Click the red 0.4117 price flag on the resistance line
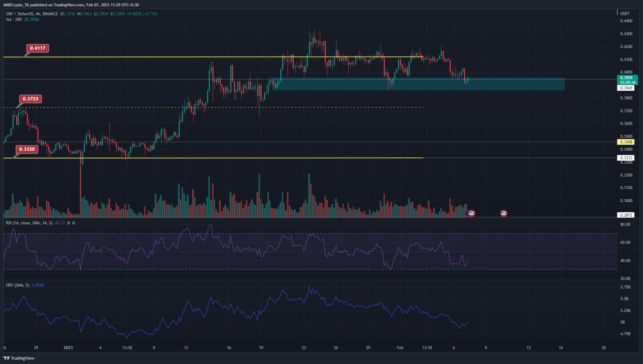Image resolution: width=643 pixels, height=364 pixels. coord(38,48)
